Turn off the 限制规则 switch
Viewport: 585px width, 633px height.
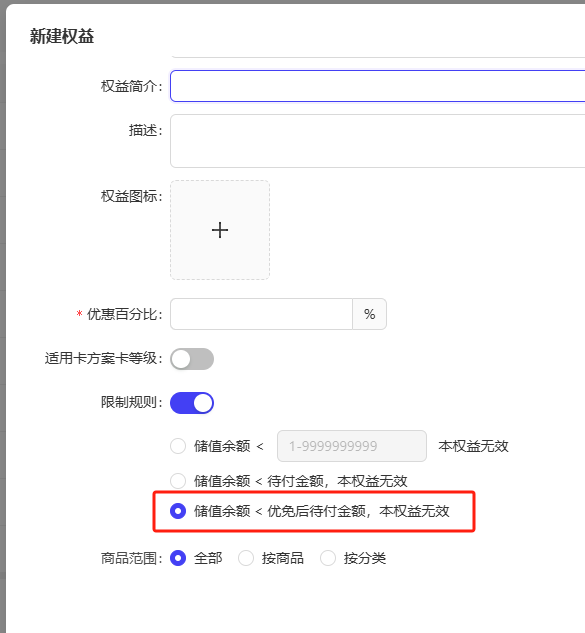point(192,403)
